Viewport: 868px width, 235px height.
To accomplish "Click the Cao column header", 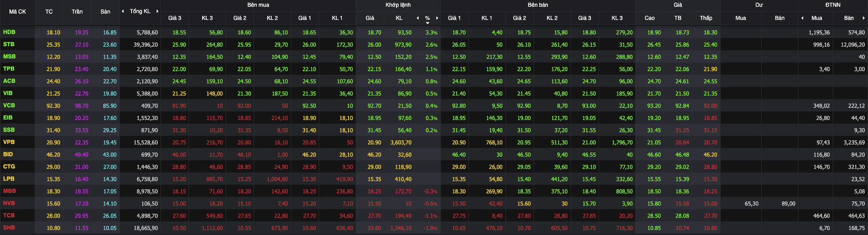I will tap(650, 18).
